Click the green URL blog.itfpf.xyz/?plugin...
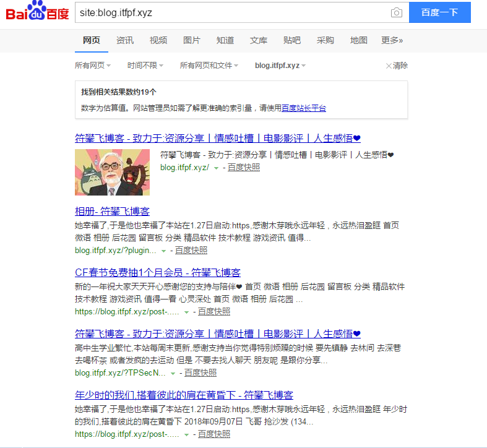 [x=116, y=251]
